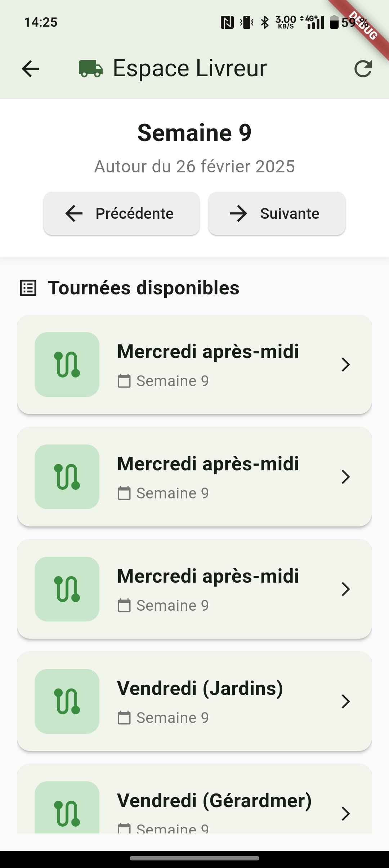Open the second Mercredi après-midi tour
This screenshot has height=868, width=389.
pos(208,464)
